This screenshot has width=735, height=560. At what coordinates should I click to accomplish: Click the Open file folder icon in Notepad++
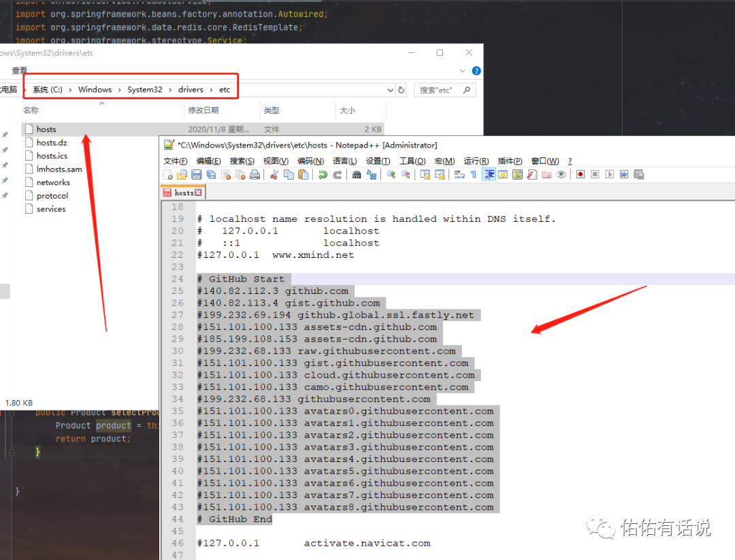(x=182, y=175)
